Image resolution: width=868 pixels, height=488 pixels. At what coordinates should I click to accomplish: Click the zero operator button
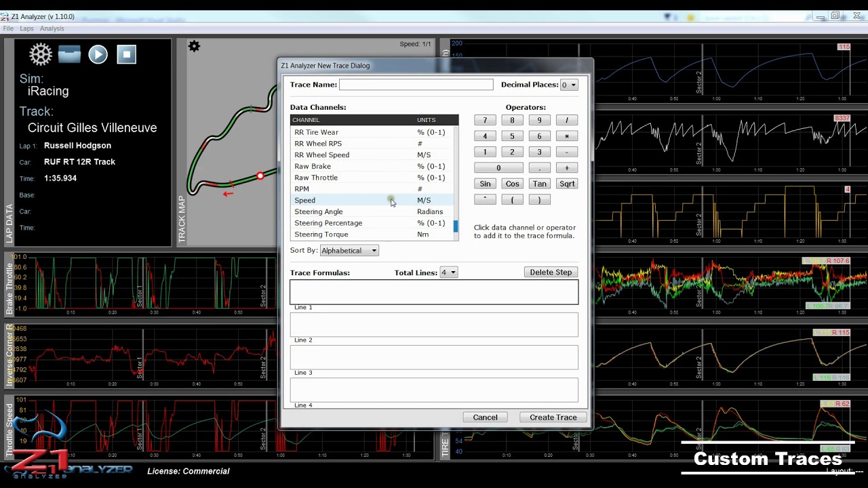(x=498, y=168)
